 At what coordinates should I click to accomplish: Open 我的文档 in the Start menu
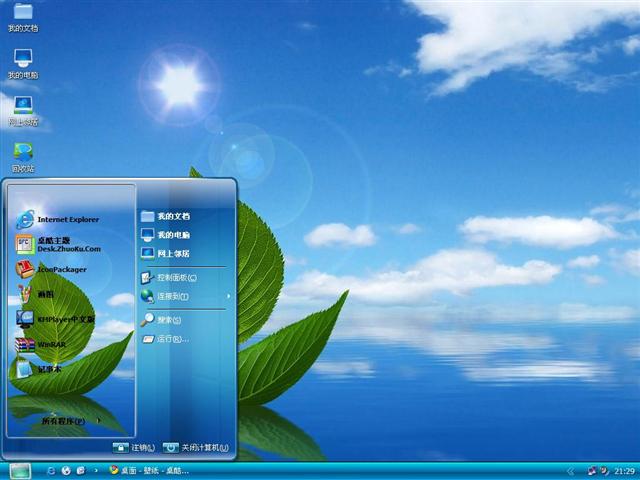(172, 215)
